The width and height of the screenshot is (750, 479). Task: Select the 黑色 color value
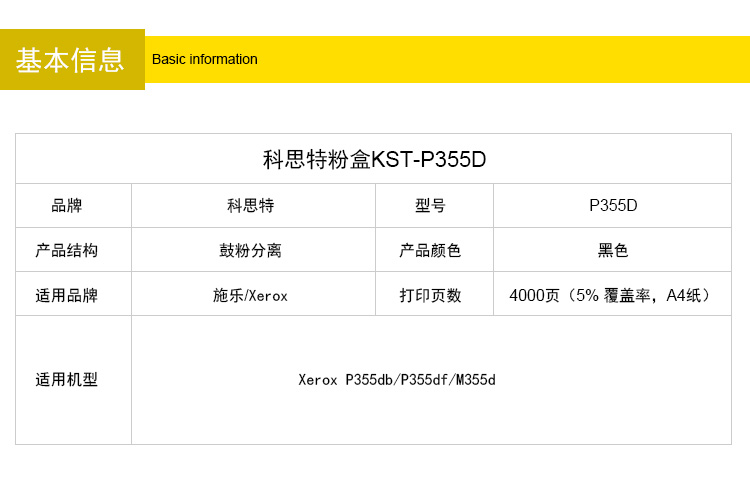pos(612,250)
